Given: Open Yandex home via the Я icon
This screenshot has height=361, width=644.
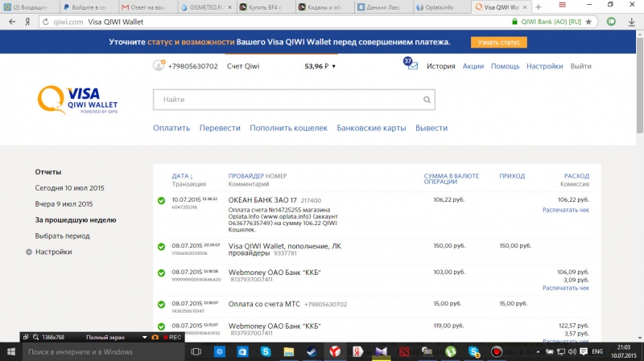Looking at the screenshot, I should coord(27,22).
